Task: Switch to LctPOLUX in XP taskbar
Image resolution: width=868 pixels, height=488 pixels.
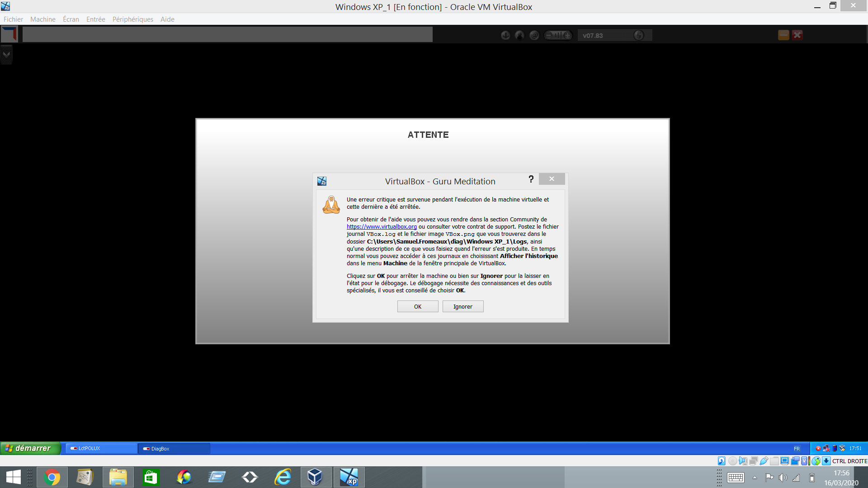Action: (x=102, y=448)
